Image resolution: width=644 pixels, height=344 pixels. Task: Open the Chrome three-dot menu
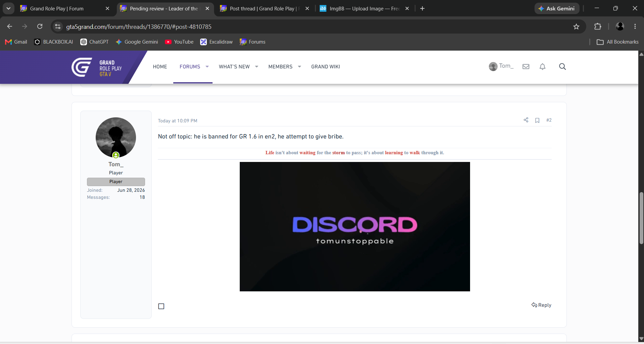pyautogui.click(x=635, y=26)
